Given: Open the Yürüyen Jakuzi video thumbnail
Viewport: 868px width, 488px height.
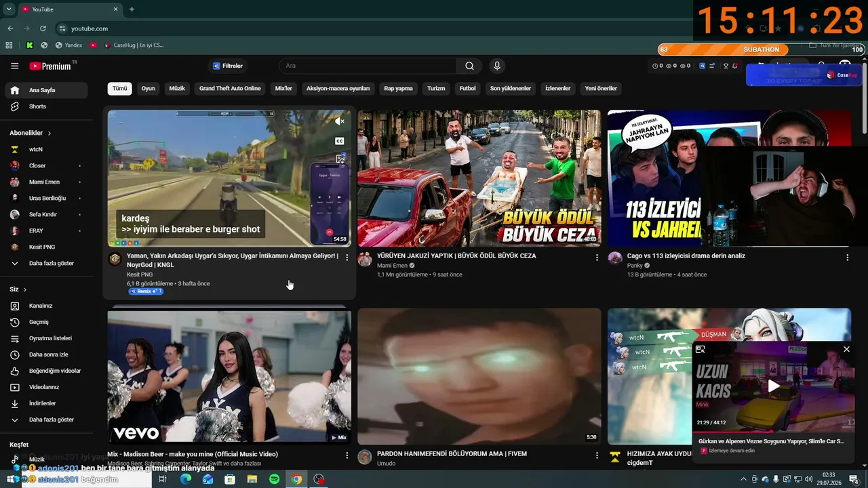Looking at the screenshot, I should pos(479,178).
